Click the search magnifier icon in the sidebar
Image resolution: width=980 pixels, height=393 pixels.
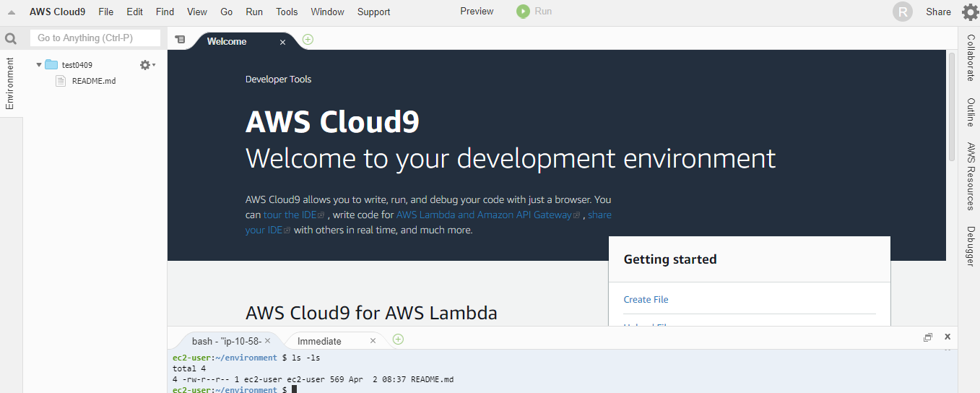(11, 39)
